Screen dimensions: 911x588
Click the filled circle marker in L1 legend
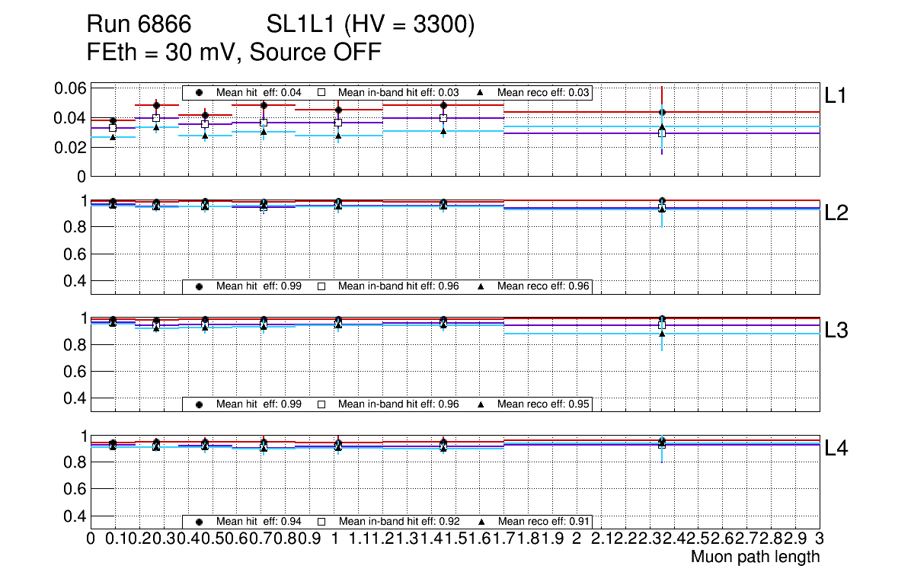[200, 93]
